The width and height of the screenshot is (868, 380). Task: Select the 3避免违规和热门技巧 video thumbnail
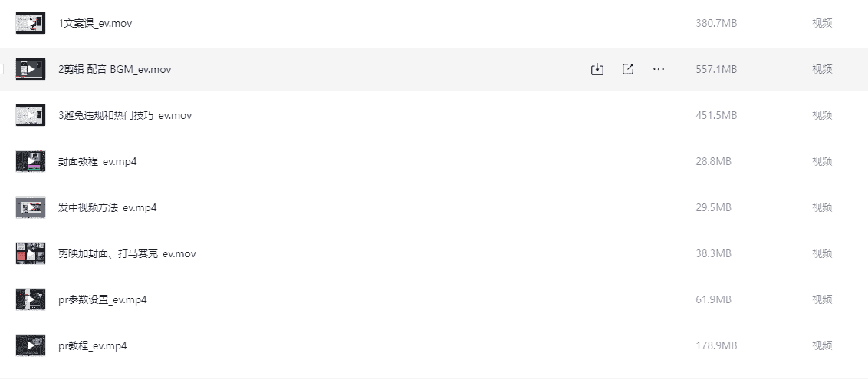coord(31,115)
